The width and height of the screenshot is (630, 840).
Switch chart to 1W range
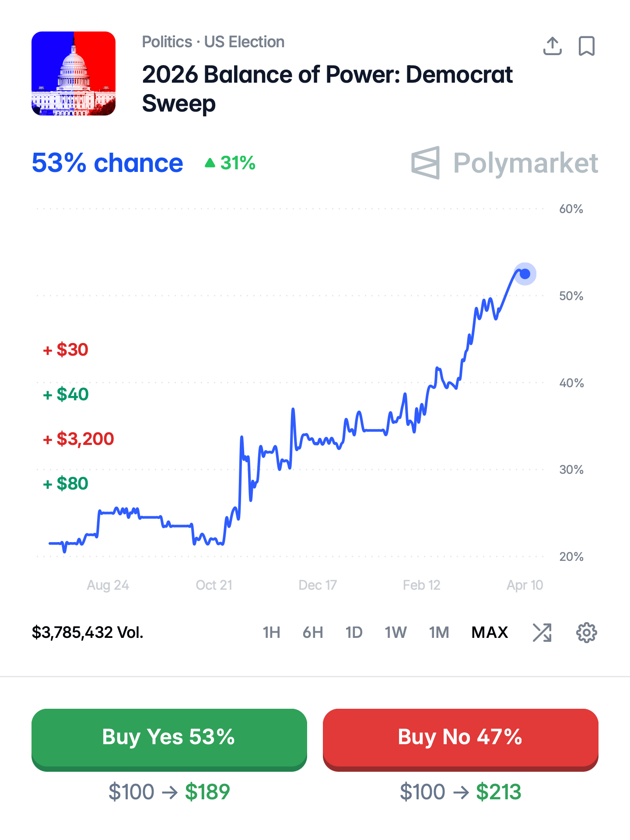[x=395, y=633]
